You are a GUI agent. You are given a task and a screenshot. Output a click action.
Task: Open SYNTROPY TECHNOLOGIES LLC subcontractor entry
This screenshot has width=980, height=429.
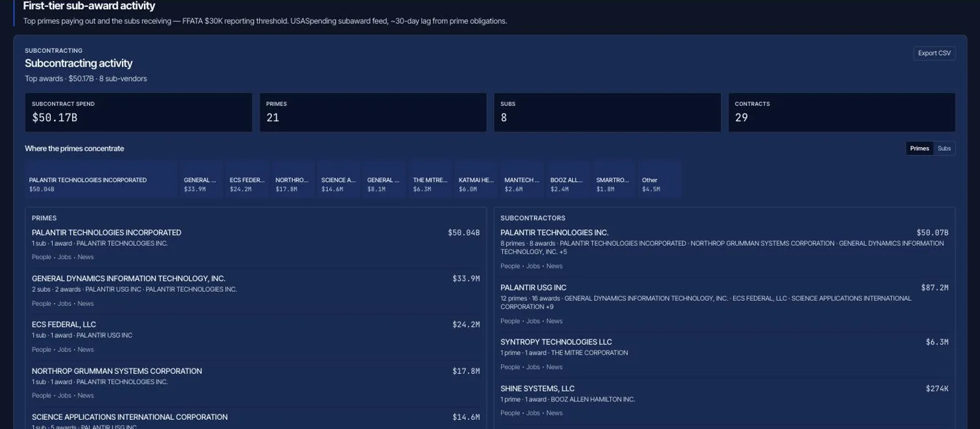click(556, 343)
